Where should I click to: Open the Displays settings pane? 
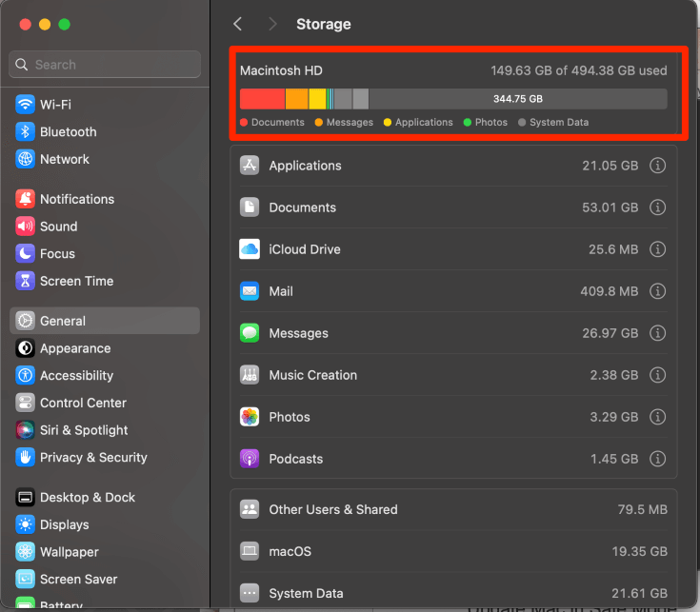coord(64,524)
